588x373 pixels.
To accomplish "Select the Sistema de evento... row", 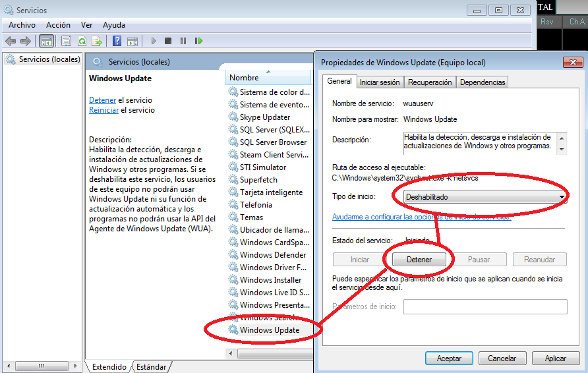I will [269, 105].
